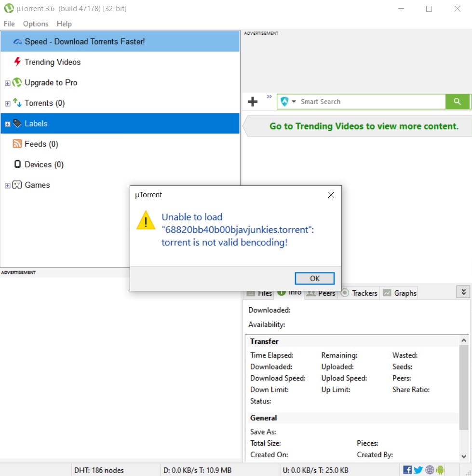
Task: Click the red lightning Trending Videos icon
Action: pos(17,62)
